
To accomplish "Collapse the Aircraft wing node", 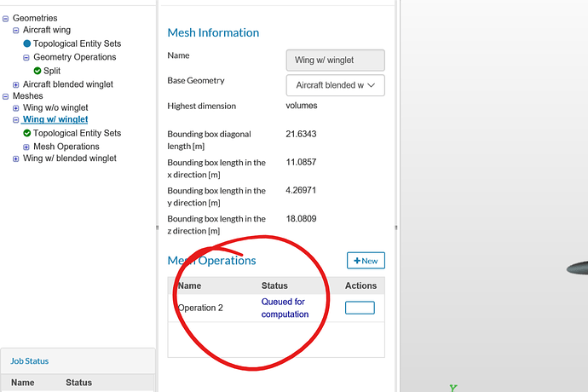I will pyautogui.click(x=15, y=31).
